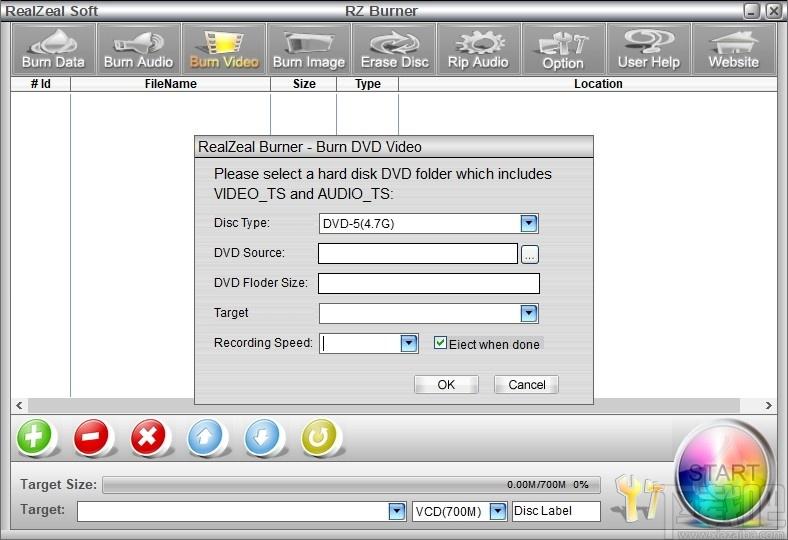Click the # Id column header
Viewport: 788px width, 540px height.
41,84
